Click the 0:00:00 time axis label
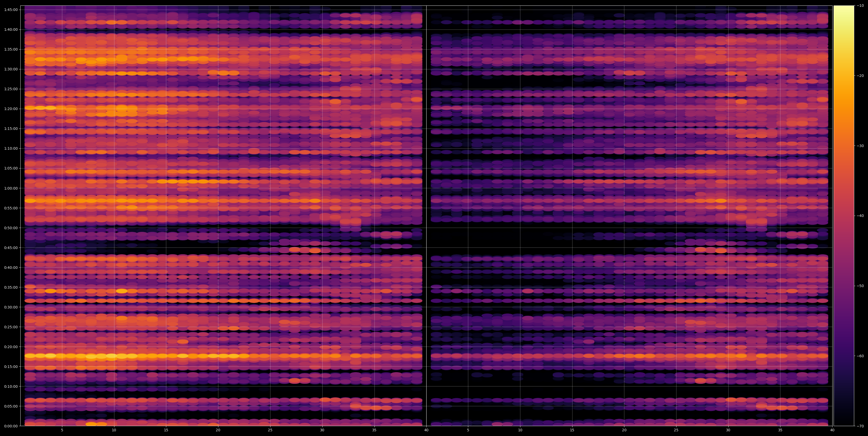Viewport: 868px width, 436px height. click(11, 426)
